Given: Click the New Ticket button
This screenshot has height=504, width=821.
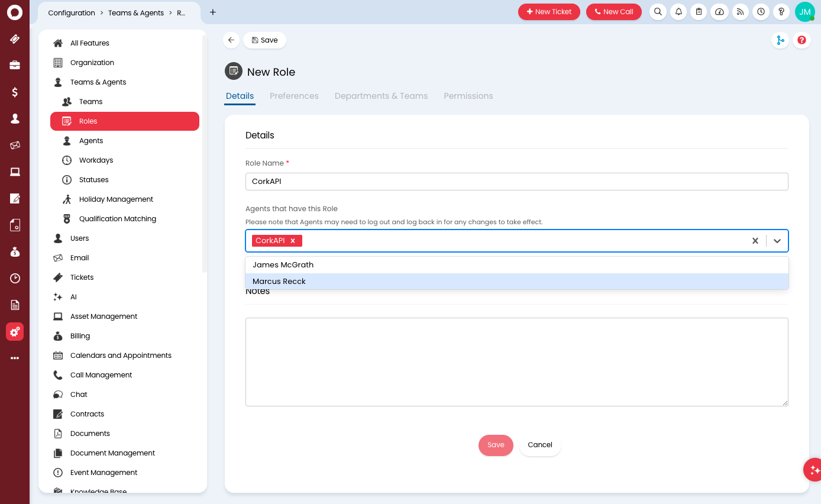Looking at the screenshot, I should (549, 12).
